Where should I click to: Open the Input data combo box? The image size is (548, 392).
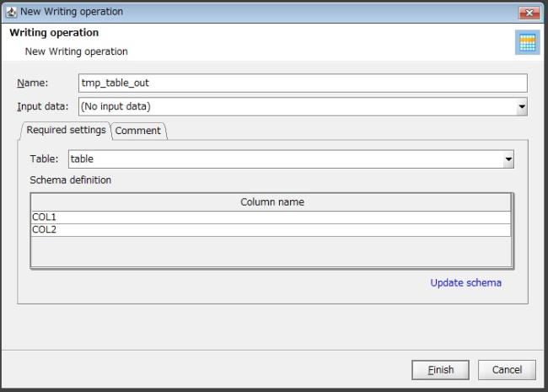(295, 107)
